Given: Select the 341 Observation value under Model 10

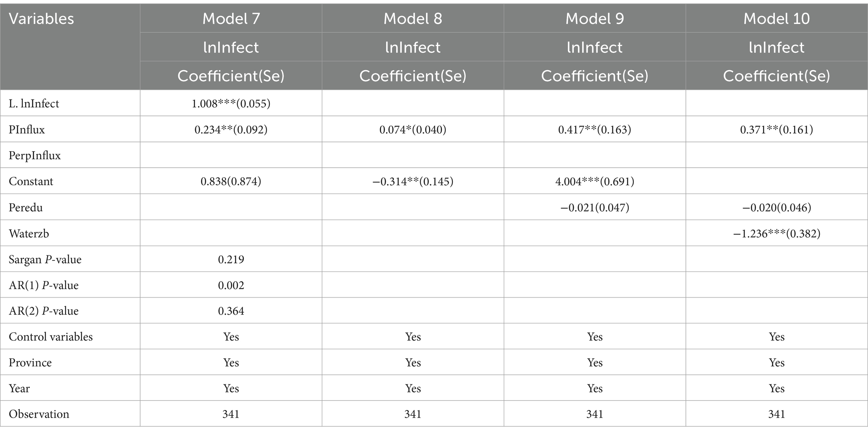Looking at the screenshot, I should tap(776, 414).
